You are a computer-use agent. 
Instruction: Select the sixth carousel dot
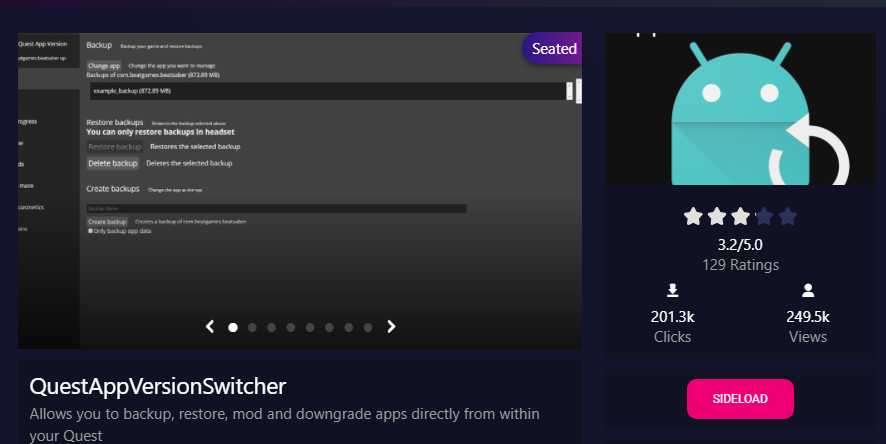click(x=329, y=327)
